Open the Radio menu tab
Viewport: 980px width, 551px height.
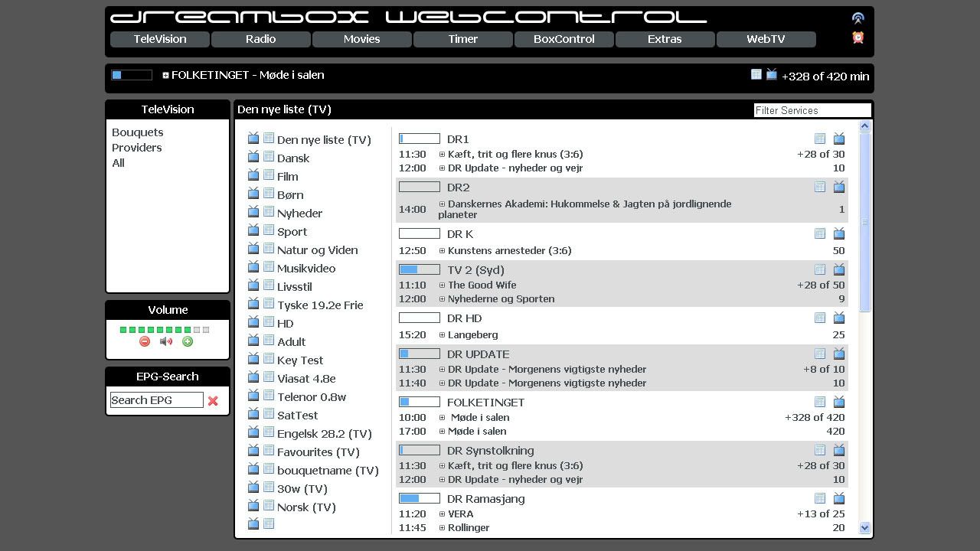tap(261, 39)
